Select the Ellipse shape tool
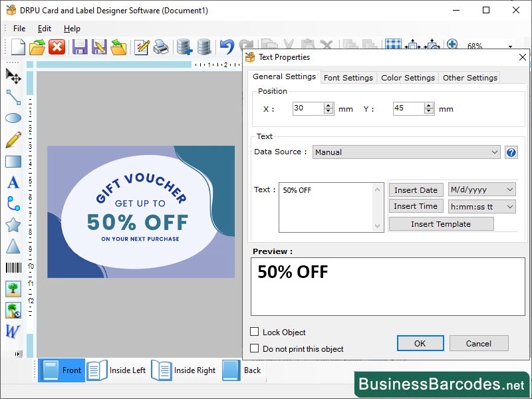532x399 pixels. coord(13,118)
